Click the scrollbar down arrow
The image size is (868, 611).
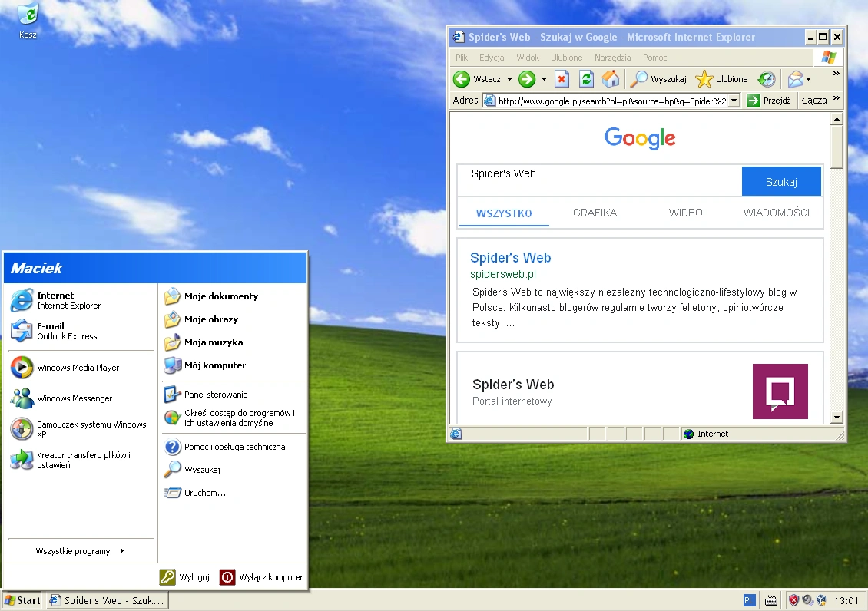[x=837, y=418]
